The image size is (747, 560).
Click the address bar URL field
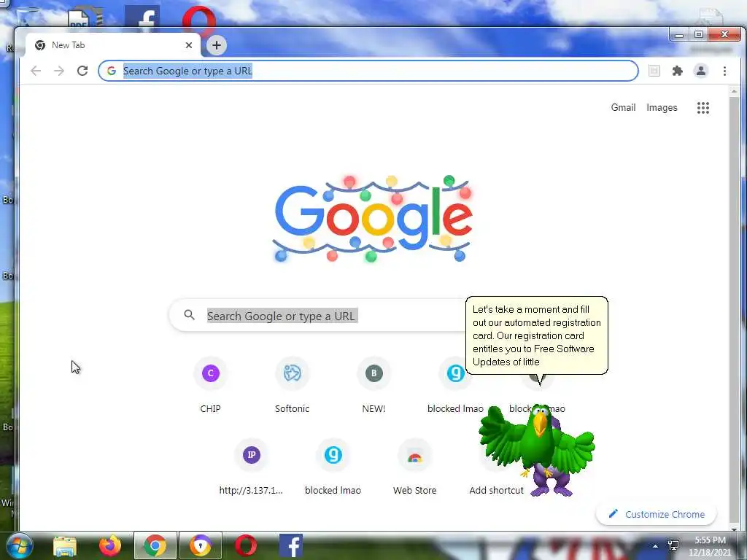coord(368,71)
